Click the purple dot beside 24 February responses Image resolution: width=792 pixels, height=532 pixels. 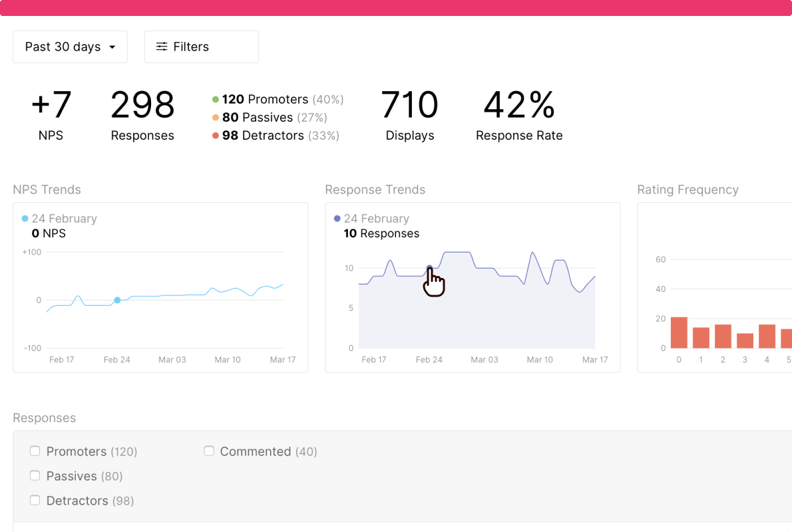[337, 219]
